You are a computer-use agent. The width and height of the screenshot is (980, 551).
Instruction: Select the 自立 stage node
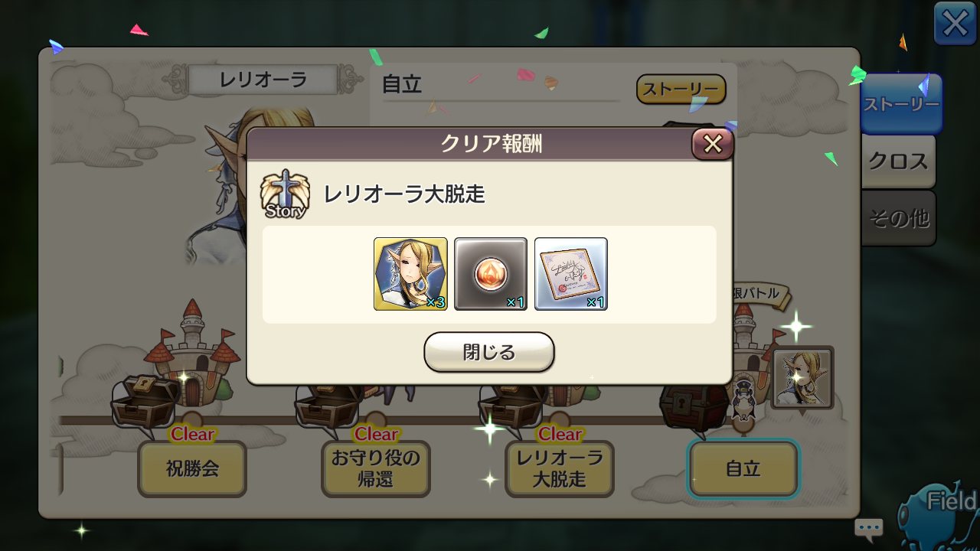tap(743, 469)
